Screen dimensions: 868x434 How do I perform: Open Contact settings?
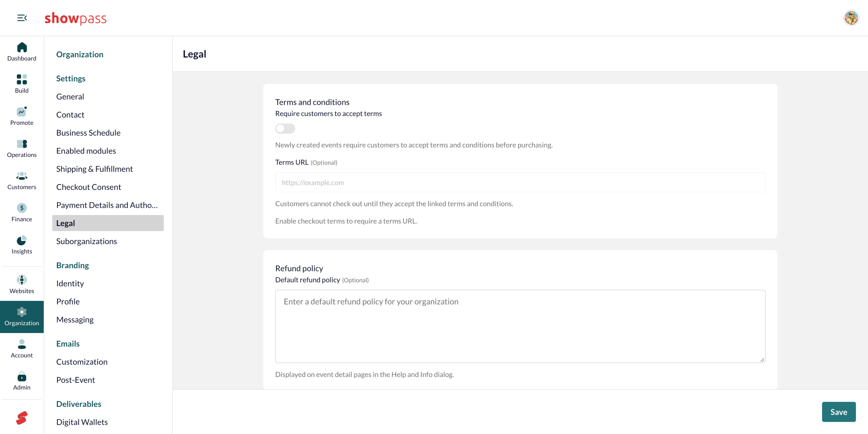[70, 115]
